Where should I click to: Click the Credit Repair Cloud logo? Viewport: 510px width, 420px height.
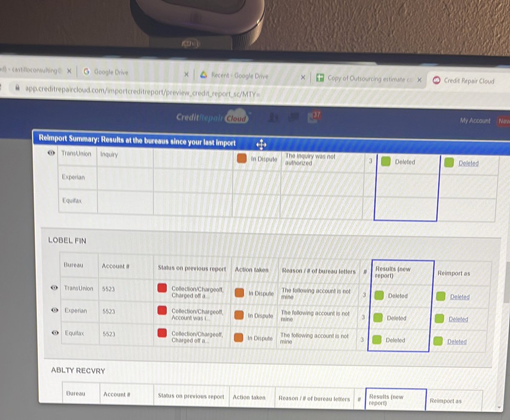click(212, 118)
